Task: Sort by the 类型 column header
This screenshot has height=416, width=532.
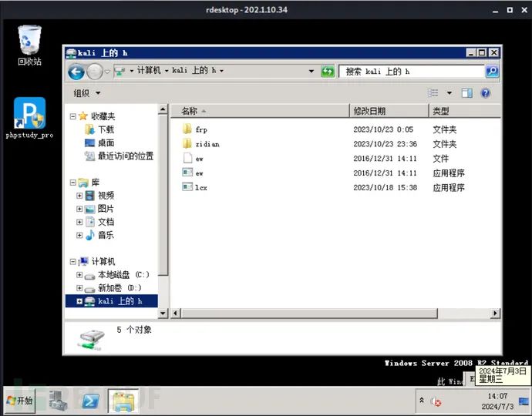Action: coord(465,111)
